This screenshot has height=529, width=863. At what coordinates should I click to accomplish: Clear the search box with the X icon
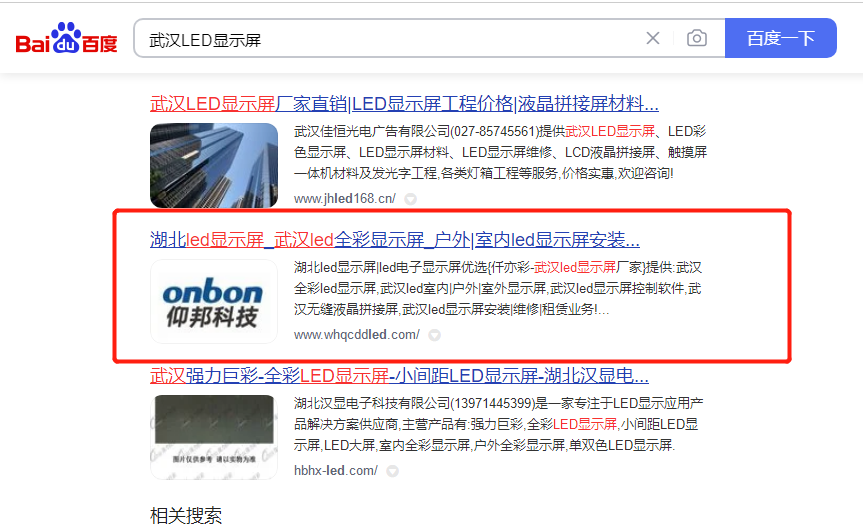653,38
